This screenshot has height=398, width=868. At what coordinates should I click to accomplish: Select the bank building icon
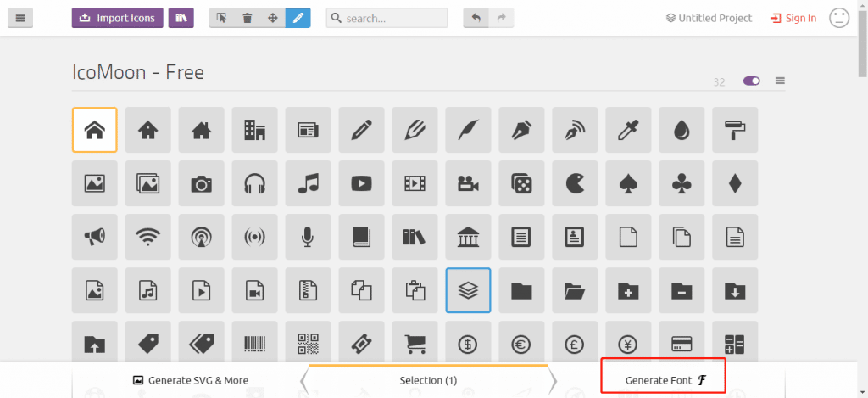click(468, 237)
